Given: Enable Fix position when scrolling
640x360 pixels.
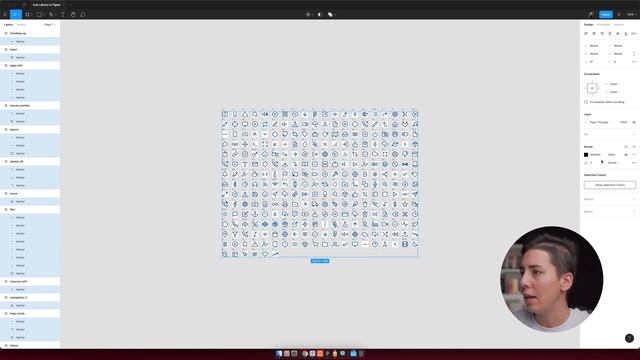Looking at the screenshot, I should (x=586, y=102).
